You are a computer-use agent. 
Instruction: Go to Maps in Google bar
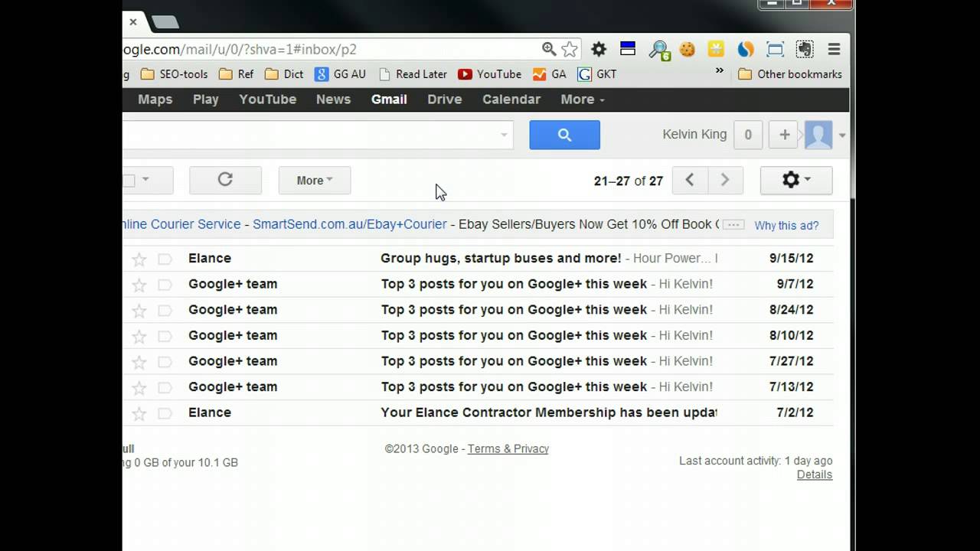155,99
